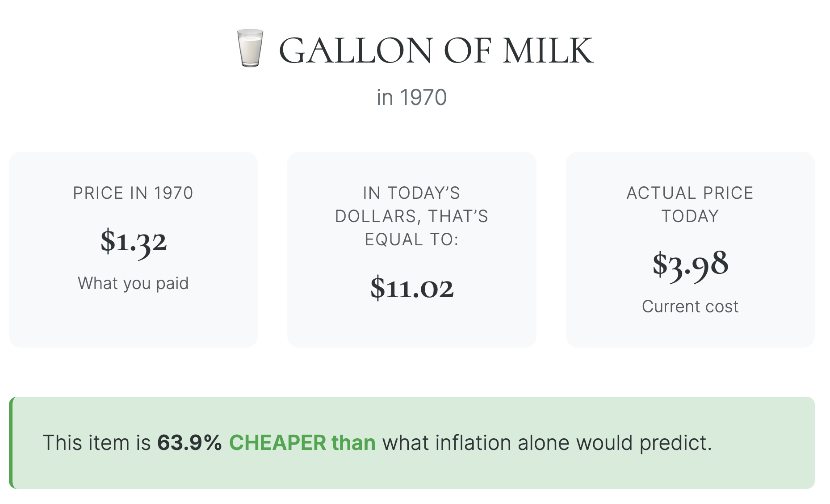This screenshot has width=830, height=504.
Task: Click 'This item is' banner text
Action: pos(96,443)
